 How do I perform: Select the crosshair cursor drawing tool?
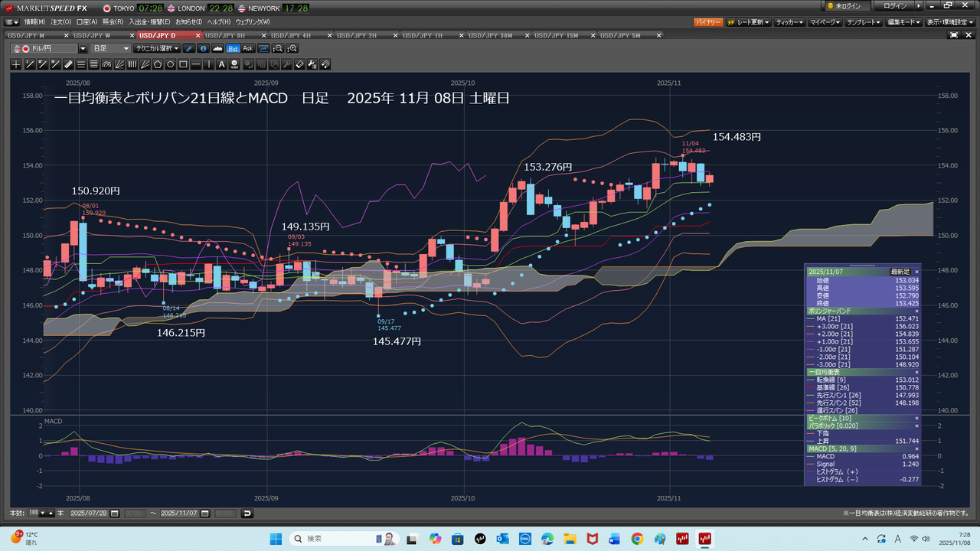coord(16,65)
